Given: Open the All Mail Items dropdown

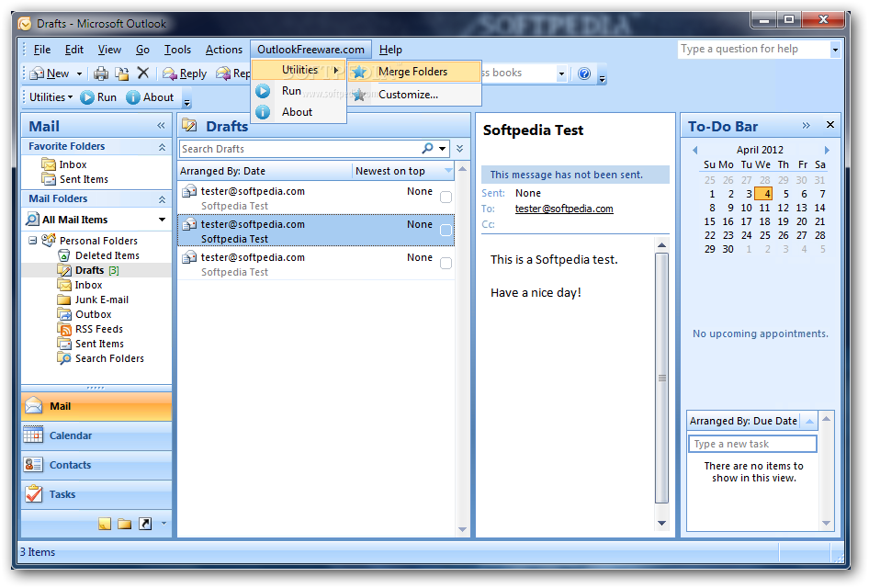Looking at the screenshot, I should tap(162, 220).
